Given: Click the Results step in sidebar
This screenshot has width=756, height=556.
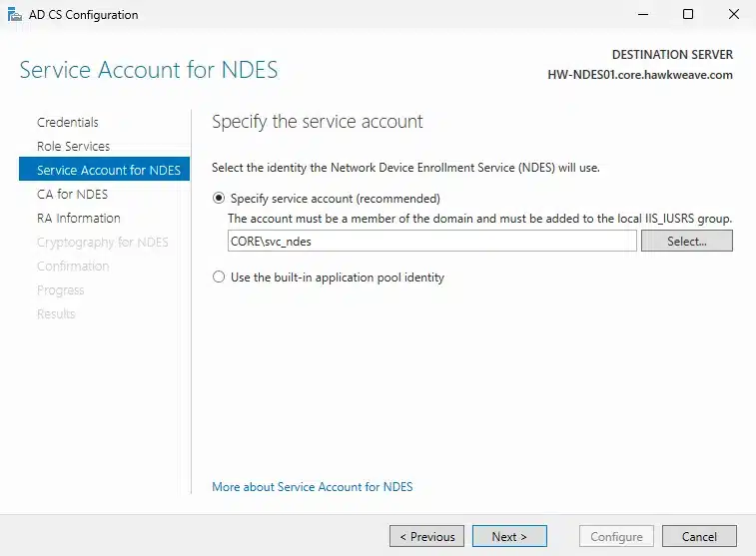Looking at the screenshot, I should point(56,313).
